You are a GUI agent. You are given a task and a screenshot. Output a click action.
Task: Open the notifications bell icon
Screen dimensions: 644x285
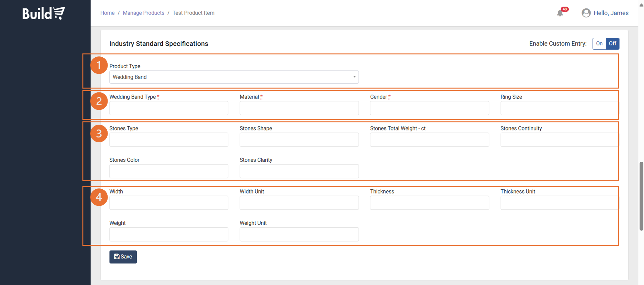pyautogui.click(x=560, y=13)
